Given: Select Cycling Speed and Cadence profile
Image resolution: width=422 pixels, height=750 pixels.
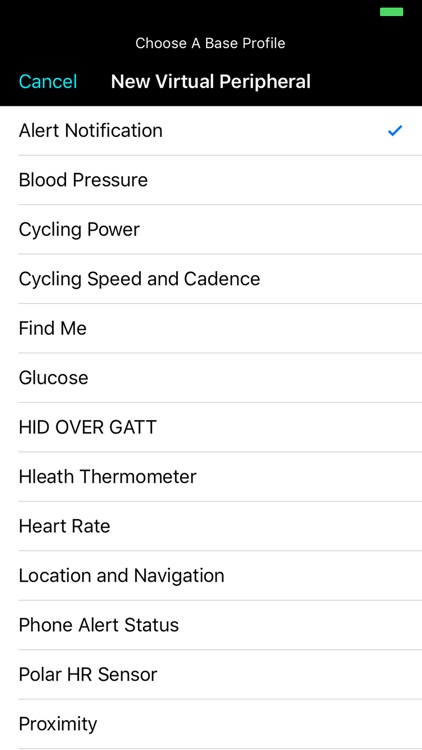Looking at the screenshot, I should pos(211,279).
